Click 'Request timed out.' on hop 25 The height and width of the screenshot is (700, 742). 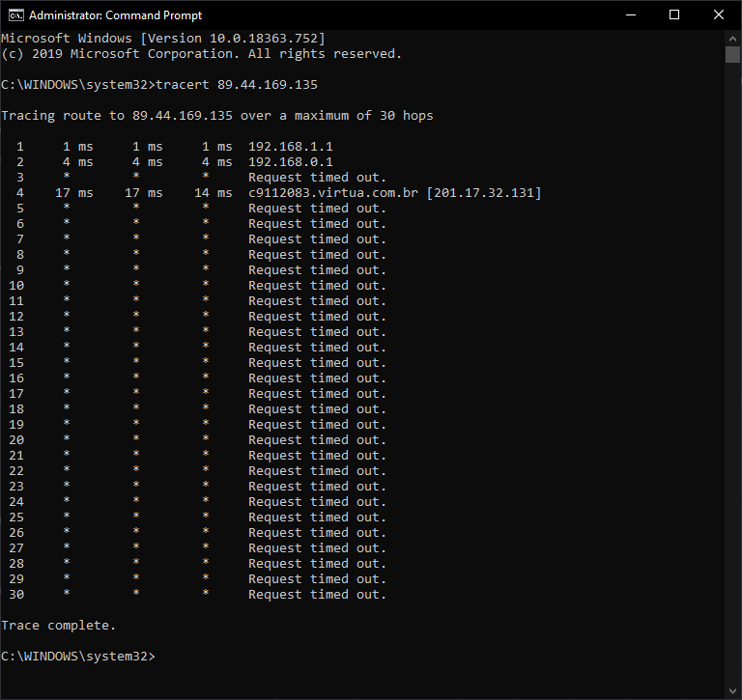click(x=317, y=518)
